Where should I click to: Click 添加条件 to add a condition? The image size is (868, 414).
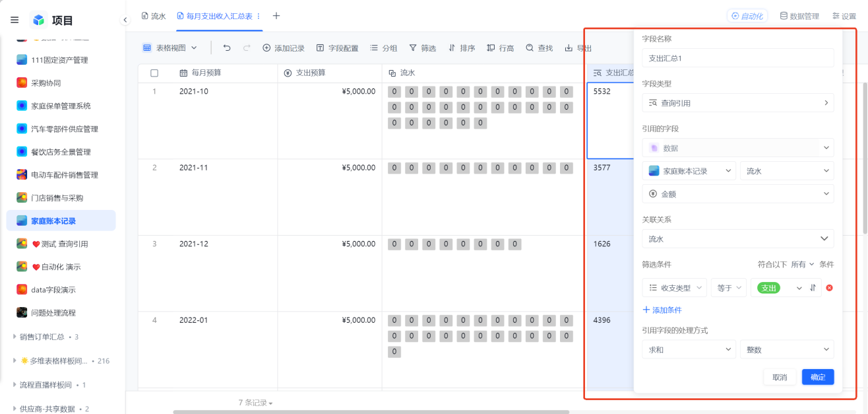(662, 310)
